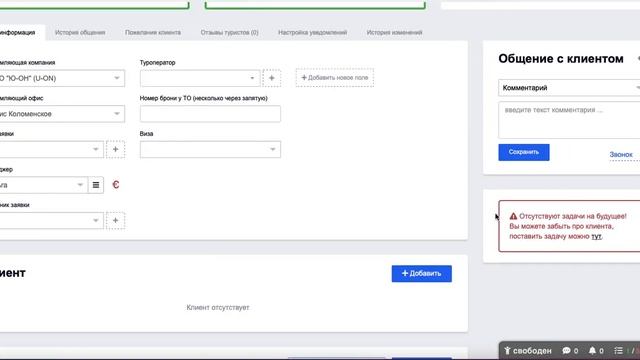The image size is (640, 360).
Task: Click Добавить новое поле button
Action: pos(335,78)
